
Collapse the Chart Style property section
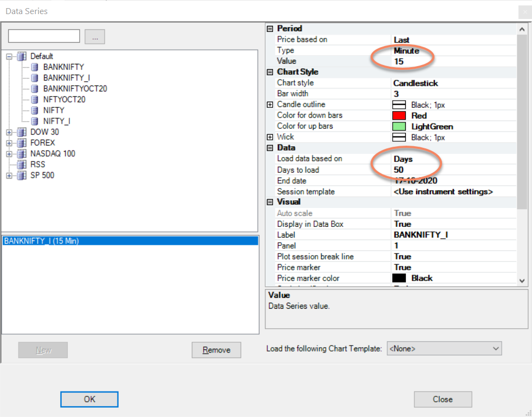pos(270,72)
